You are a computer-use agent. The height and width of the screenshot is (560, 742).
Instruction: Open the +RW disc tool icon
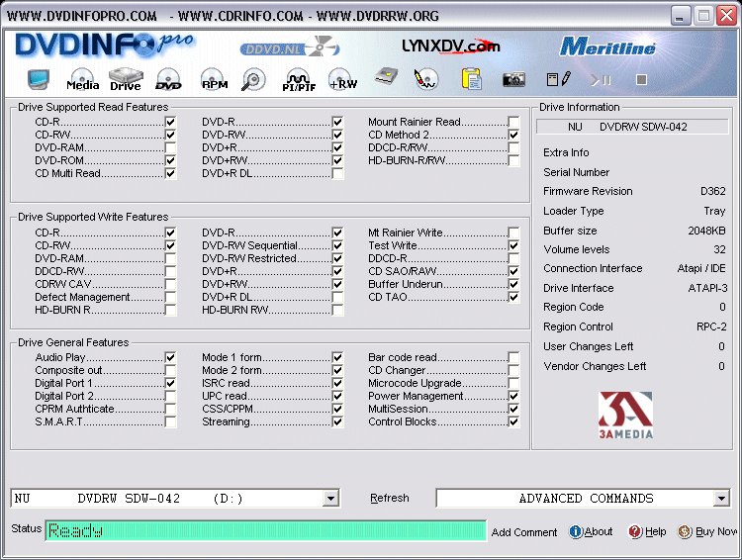(x=343, y=79)
